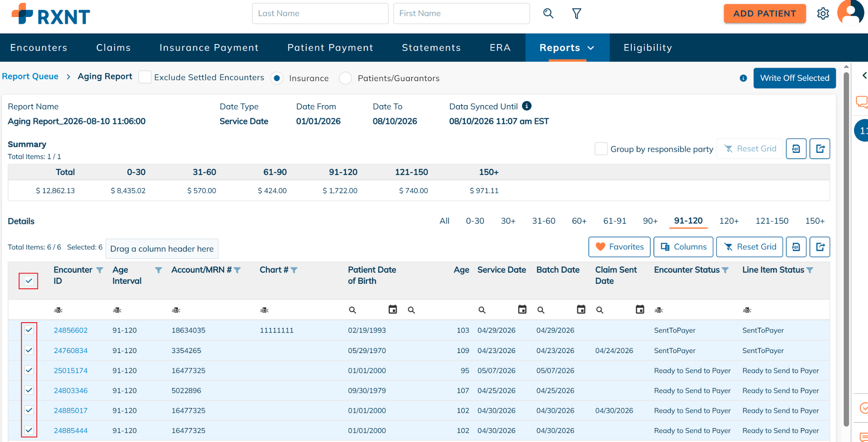Click the Summary PDF export icon
The image size is (868, 442).
point(796,149)
